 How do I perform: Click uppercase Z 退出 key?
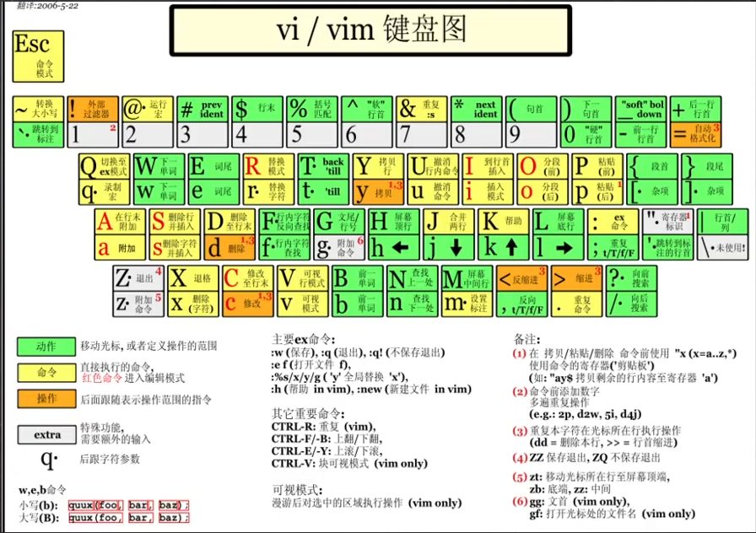(138, 278)
